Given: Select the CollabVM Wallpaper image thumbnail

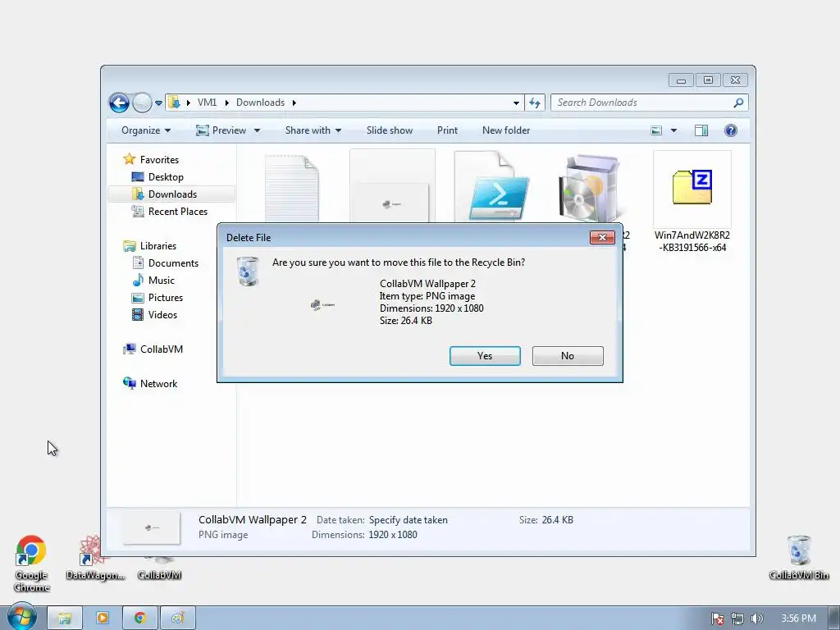Looking at the screenshot, I should pyautogui.click(x=392, y=186).
